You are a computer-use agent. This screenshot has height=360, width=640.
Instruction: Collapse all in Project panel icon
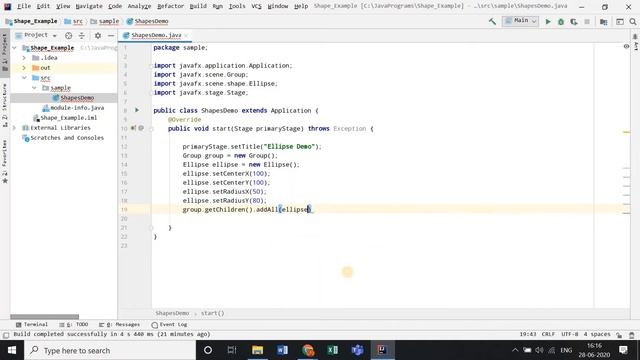[82, 36]
